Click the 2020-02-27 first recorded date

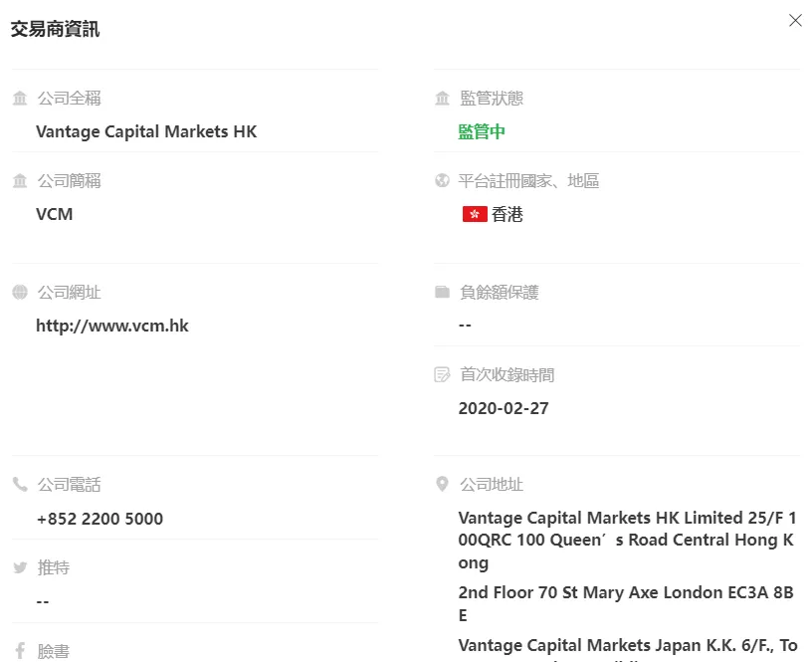click(504, 409)
